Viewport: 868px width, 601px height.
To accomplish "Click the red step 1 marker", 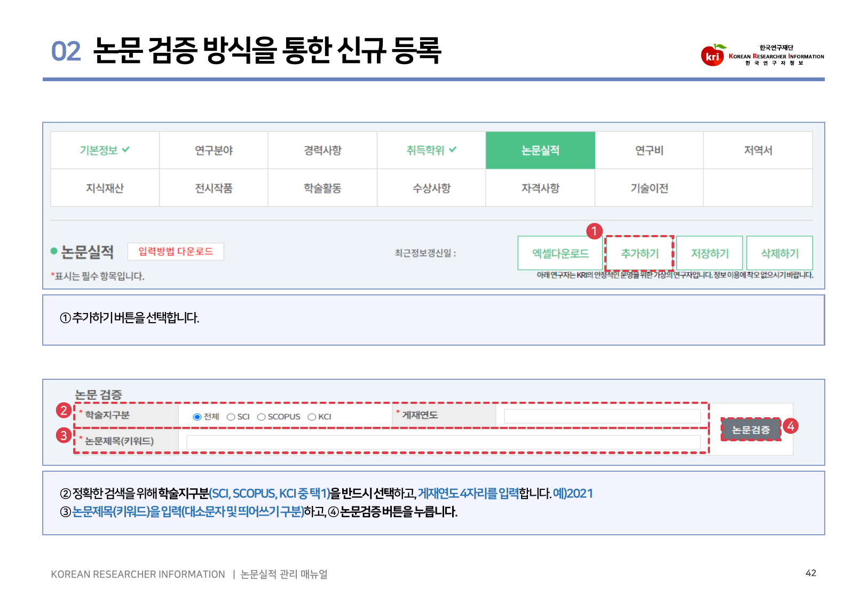I will tap(594, 231).
